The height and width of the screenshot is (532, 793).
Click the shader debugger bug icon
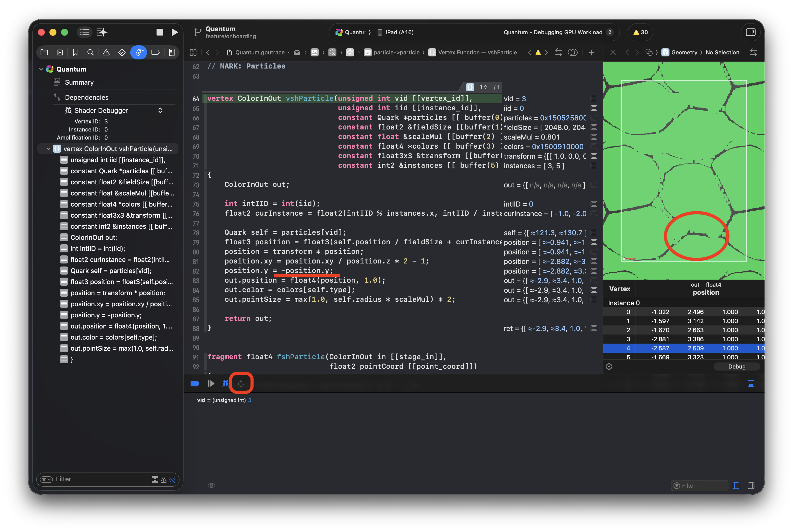point(225,383)
